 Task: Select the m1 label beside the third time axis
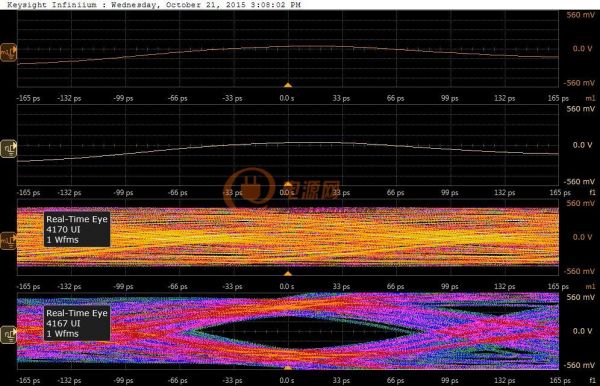[590, 286]
